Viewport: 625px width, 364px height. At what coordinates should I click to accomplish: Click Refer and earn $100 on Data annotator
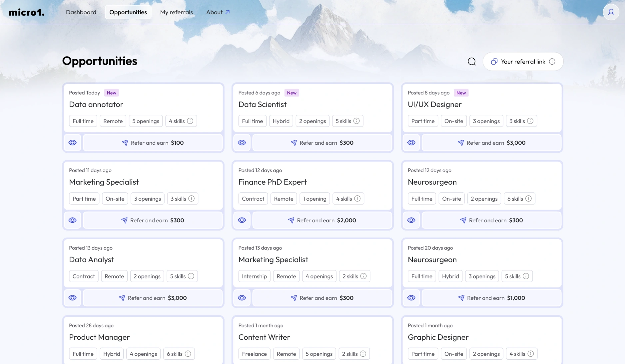[x=153, y=143]
